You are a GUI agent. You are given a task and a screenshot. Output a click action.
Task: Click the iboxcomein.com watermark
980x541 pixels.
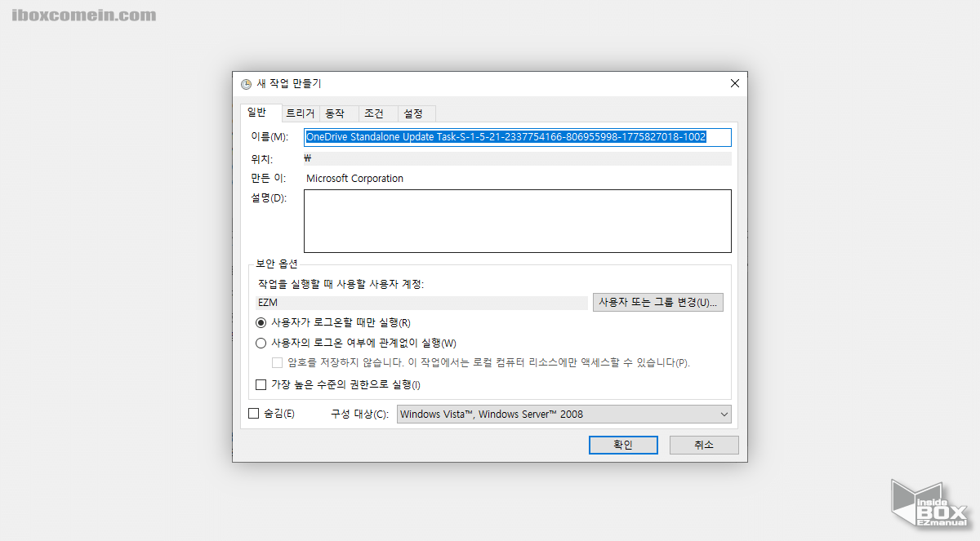pos(82,14)
